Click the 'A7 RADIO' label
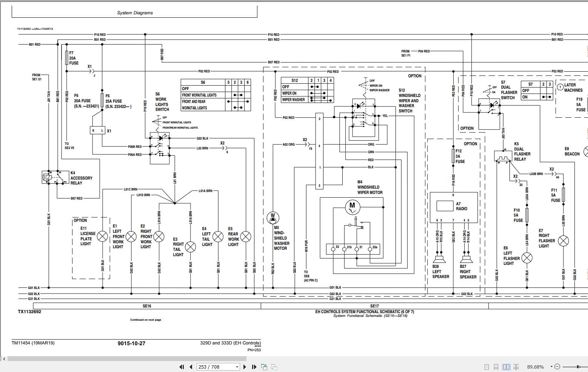The image size is (588, 372). 462,206
